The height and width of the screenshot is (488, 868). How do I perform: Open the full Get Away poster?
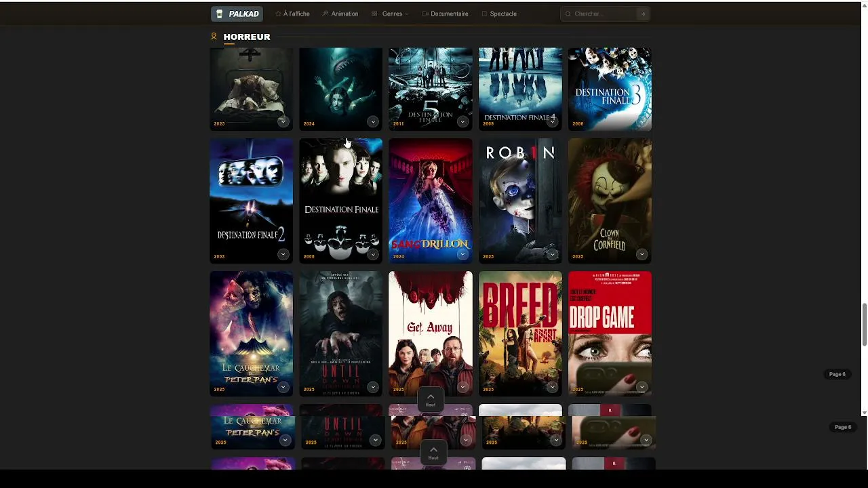pyautogui.click(x=431, y=333)
